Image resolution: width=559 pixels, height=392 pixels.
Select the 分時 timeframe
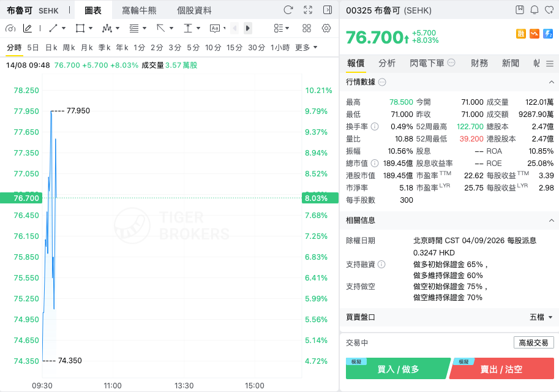[14, 47]
